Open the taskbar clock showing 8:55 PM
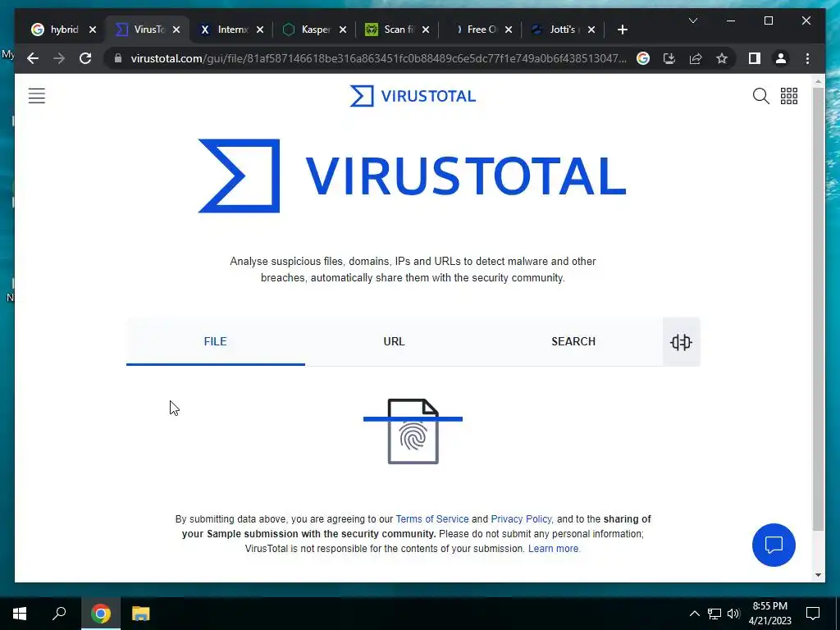Viewport: 840px width, 630px height. [769, 614]
